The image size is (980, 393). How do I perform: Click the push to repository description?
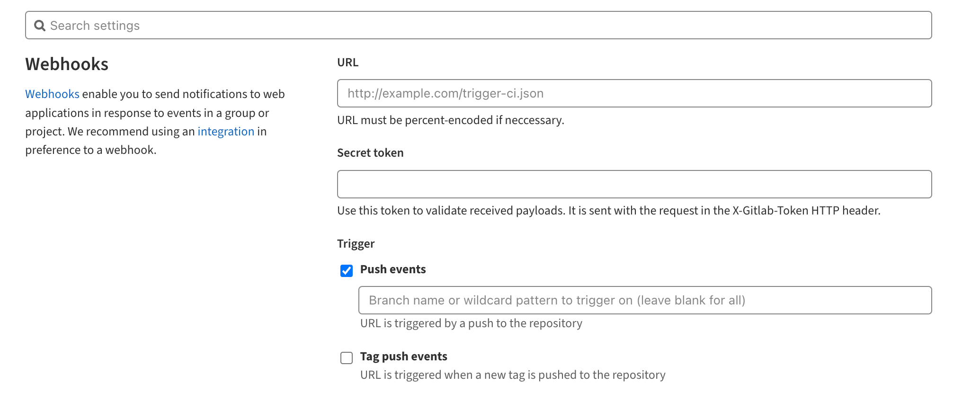coord(471,323)
